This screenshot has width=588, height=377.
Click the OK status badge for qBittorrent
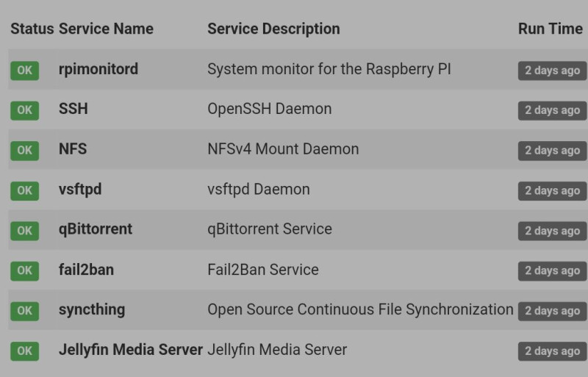(x=24, y=231)
